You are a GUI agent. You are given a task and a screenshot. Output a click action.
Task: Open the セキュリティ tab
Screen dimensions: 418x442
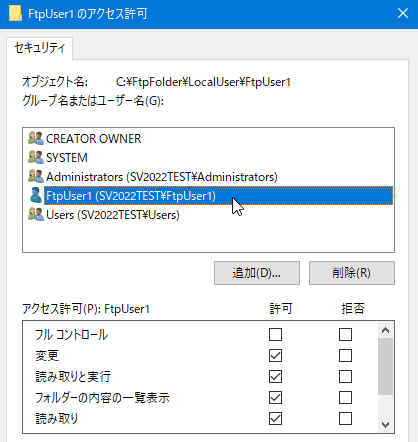pos(40,48)
